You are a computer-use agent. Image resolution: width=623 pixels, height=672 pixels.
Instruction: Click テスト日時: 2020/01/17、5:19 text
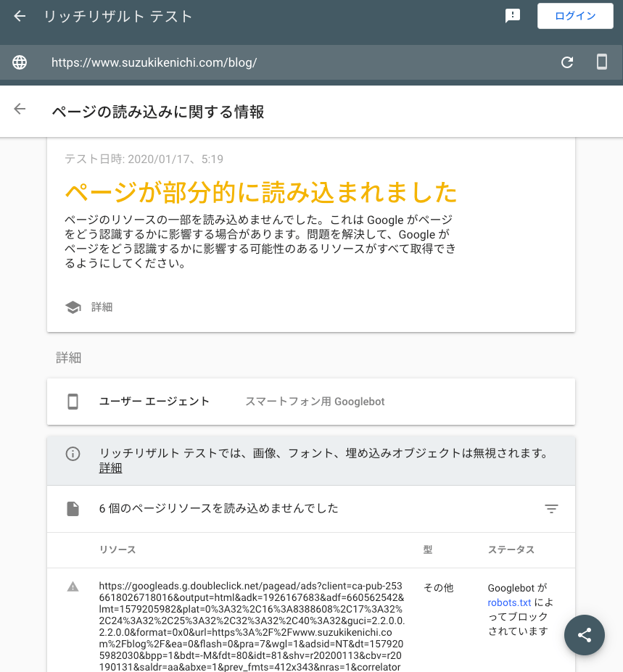pos(144,159)
